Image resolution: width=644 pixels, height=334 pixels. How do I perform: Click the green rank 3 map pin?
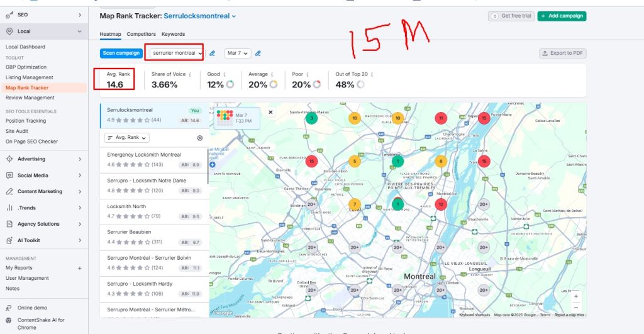point(311,118)
